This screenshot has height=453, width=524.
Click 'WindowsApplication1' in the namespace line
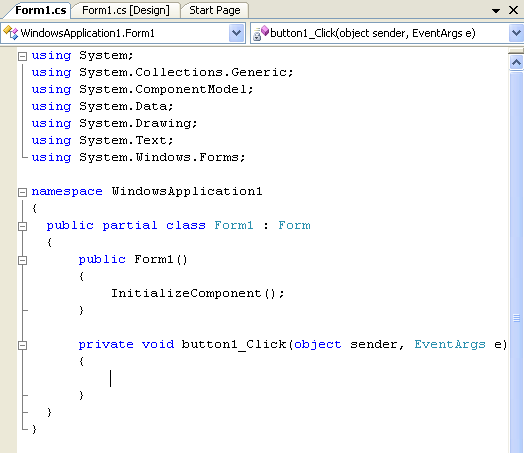pos(187,191)
